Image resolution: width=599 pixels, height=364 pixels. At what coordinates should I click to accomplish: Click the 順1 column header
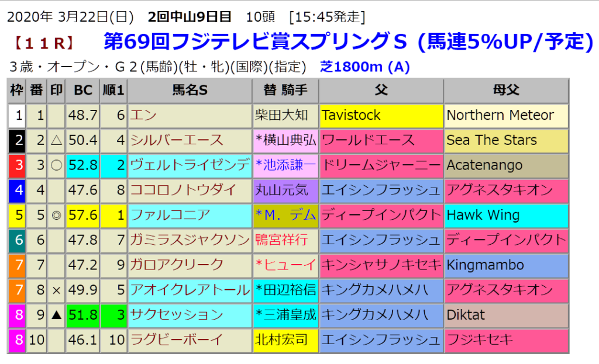[x=113, y=91]
